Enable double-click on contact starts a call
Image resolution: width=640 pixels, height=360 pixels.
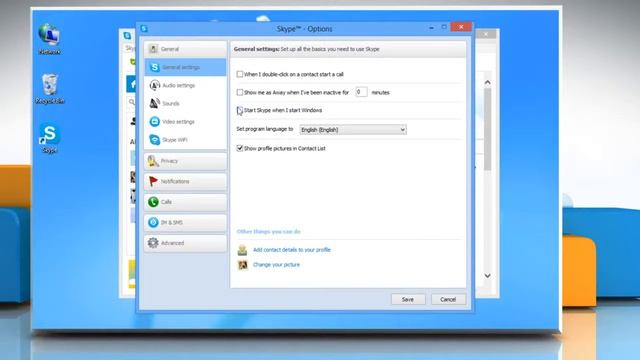(240, 74)
